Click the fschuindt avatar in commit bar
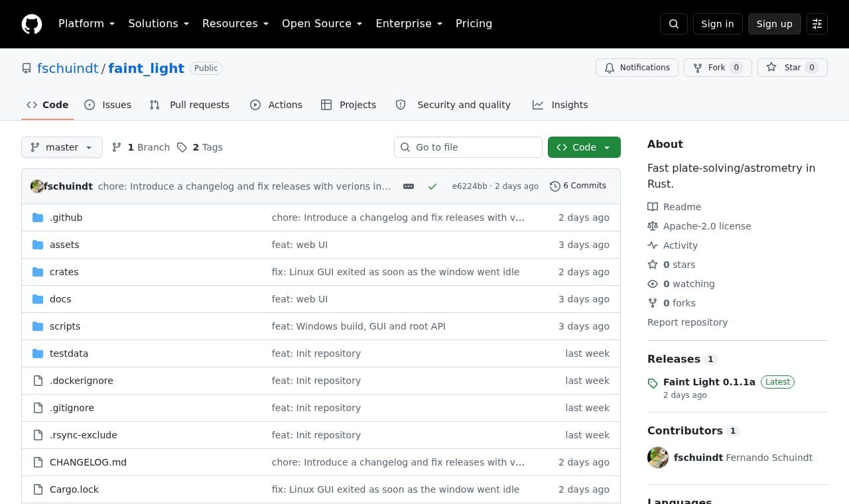Image resolution: width=849 pixels, height=504 pixels. point(37,186)
